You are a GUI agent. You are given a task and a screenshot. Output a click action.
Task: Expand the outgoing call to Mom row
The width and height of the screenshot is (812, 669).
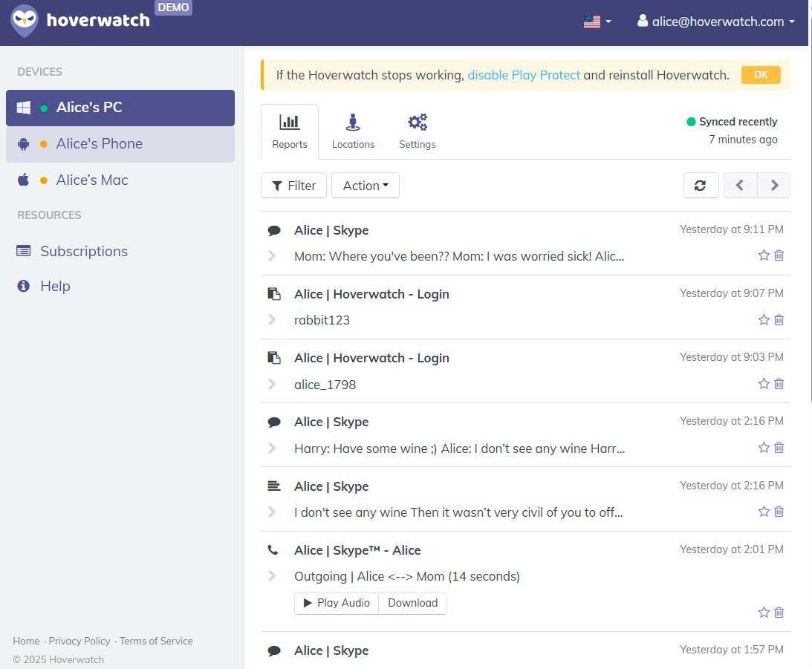[x=272, y=576]
